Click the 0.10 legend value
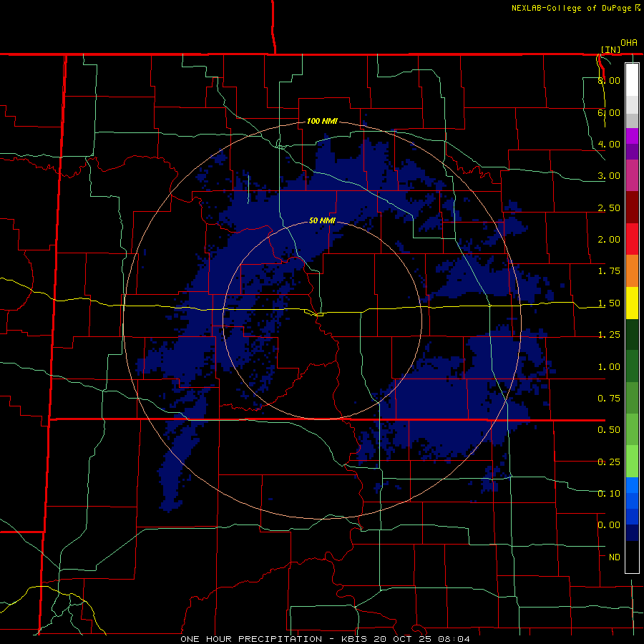 [609, 493]
